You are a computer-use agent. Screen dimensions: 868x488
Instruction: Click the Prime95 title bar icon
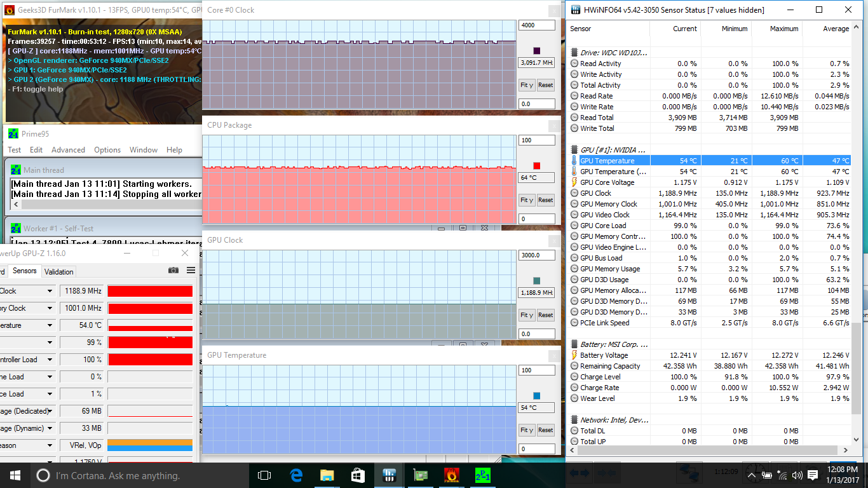pyautogui.click(x=13, y=133)
